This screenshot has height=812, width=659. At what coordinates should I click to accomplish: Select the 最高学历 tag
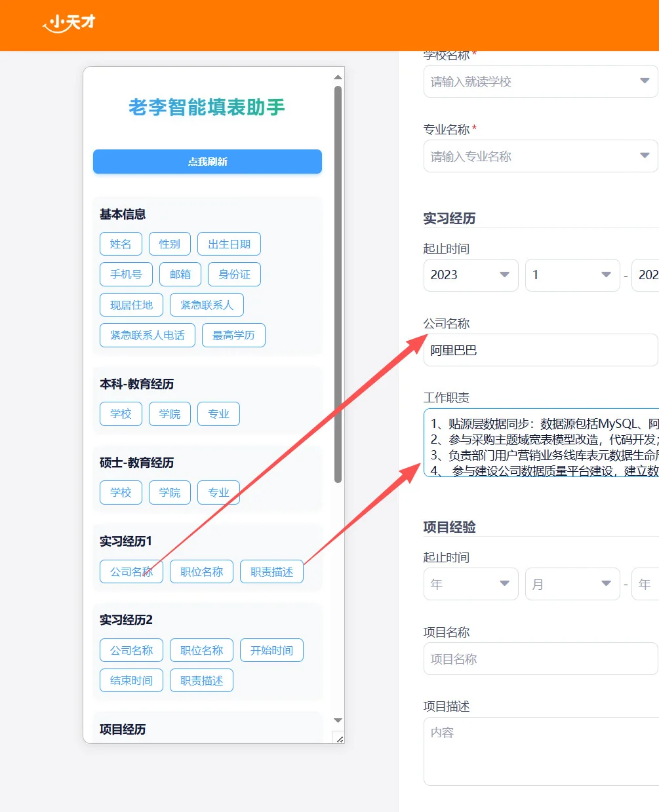point(233,335)
